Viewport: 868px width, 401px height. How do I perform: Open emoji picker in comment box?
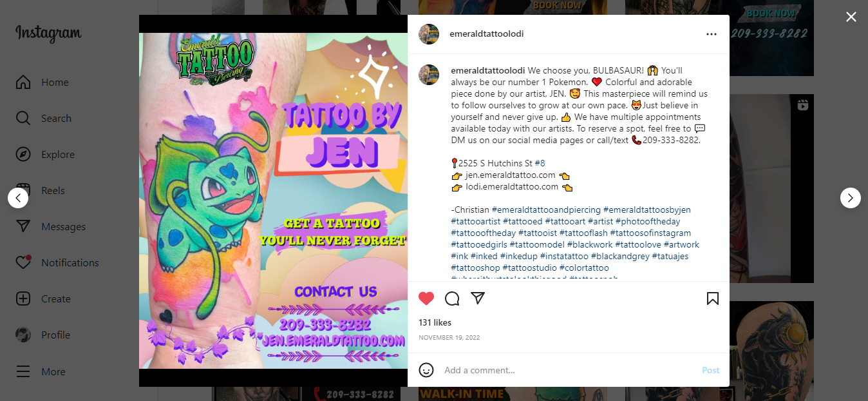(x=426, y=370)
